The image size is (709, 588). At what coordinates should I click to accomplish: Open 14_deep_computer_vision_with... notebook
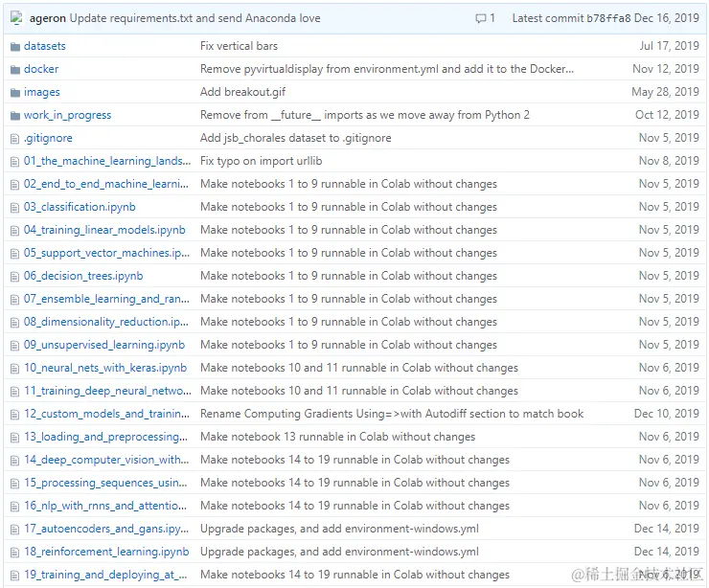106,460
